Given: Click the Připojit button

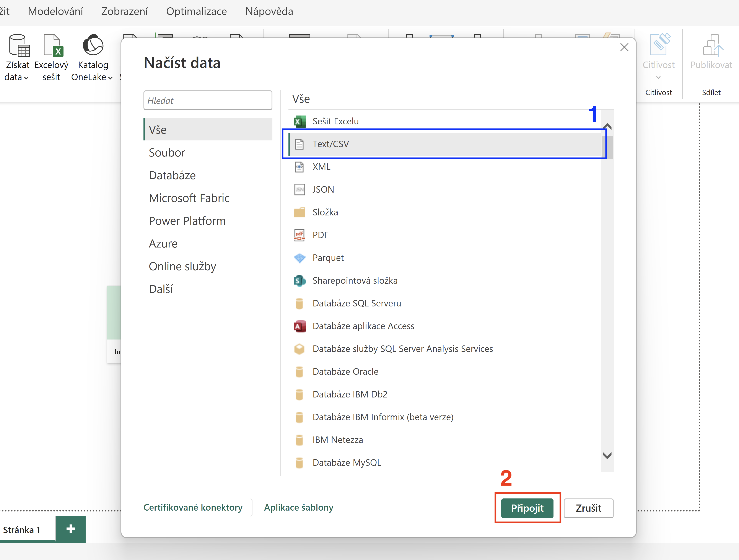Looking at the screenshot, I should point(527,508).
